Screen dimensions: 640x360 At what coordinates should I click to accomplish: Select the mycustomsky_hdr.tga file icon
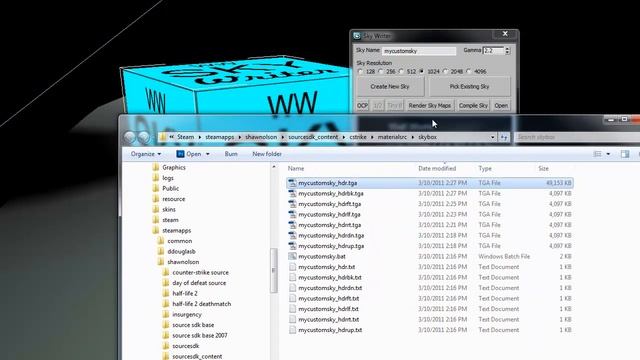pyautogui.click(x=292, y=183)
